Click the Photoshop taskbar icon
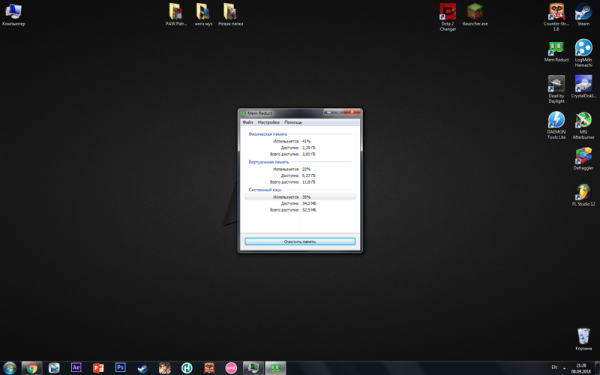The image size is (600, 375). (120, 368)
